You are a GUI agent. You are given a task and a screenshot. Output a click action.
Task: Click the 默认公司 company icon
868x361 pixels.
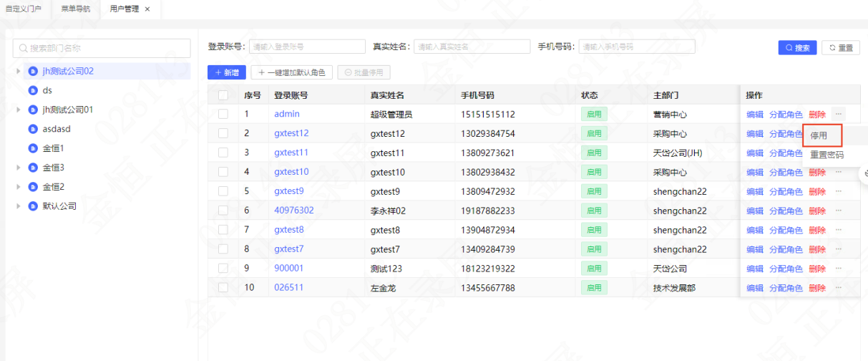(x=32, y=206)
